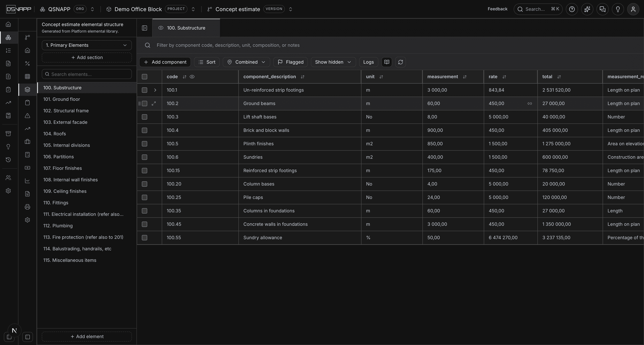Screen dimensions: 644x345
Task: Click the Search elements input field
Action: tap(87, 74)
